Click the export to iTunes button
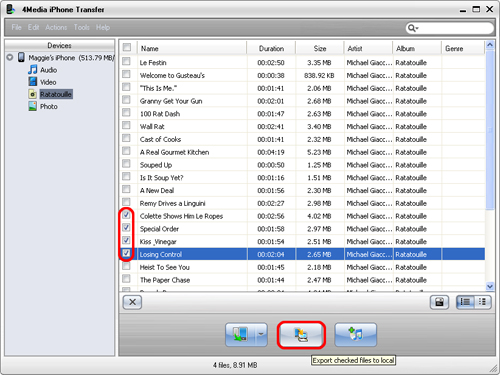The width and height of the screenshot is (500, 375). tap(356, 335)
